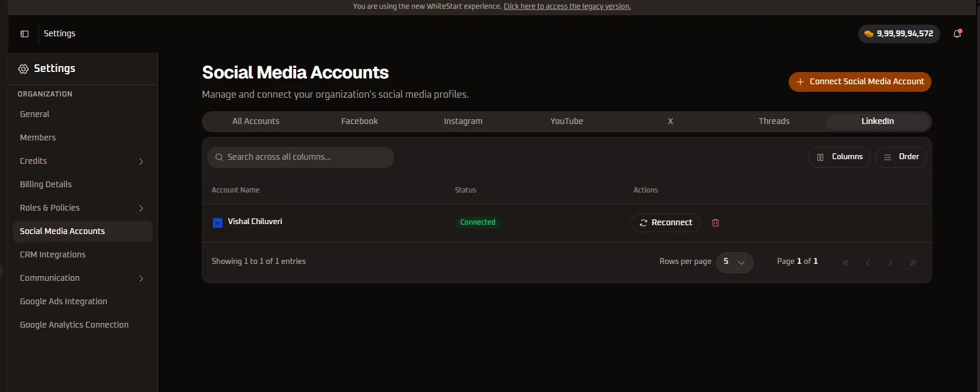Click the Status column header
This screenshot has width=980, height=392.
(x=465, y=190)
